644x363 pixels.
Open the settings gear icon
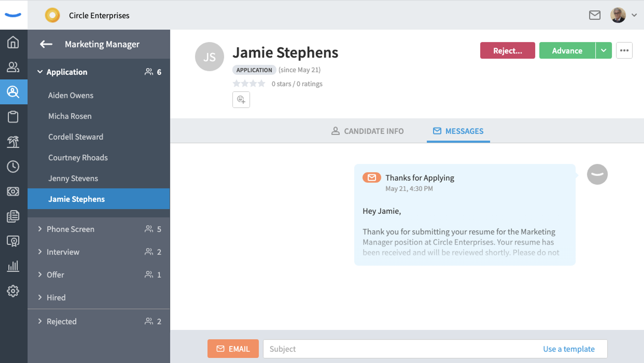point(13,291)
